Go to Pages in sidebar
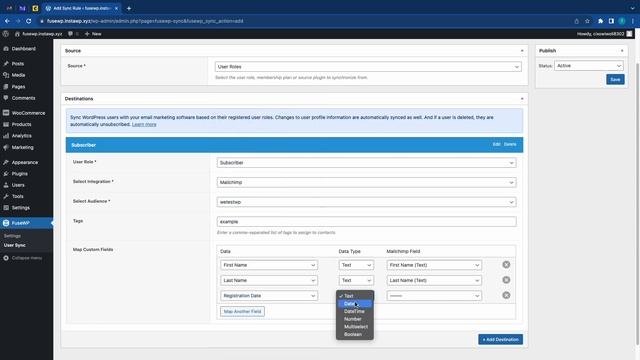 (x=18, y=87)
